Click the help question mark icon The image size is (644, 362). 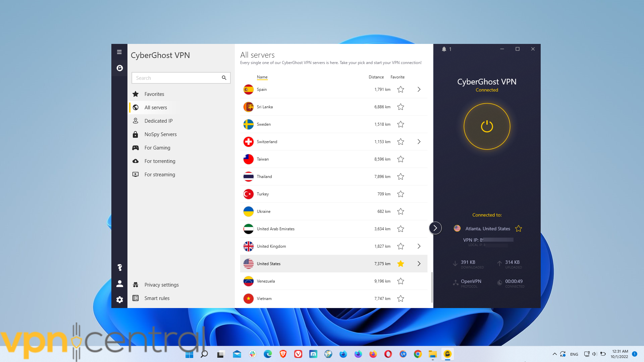(x=119, y=267)
